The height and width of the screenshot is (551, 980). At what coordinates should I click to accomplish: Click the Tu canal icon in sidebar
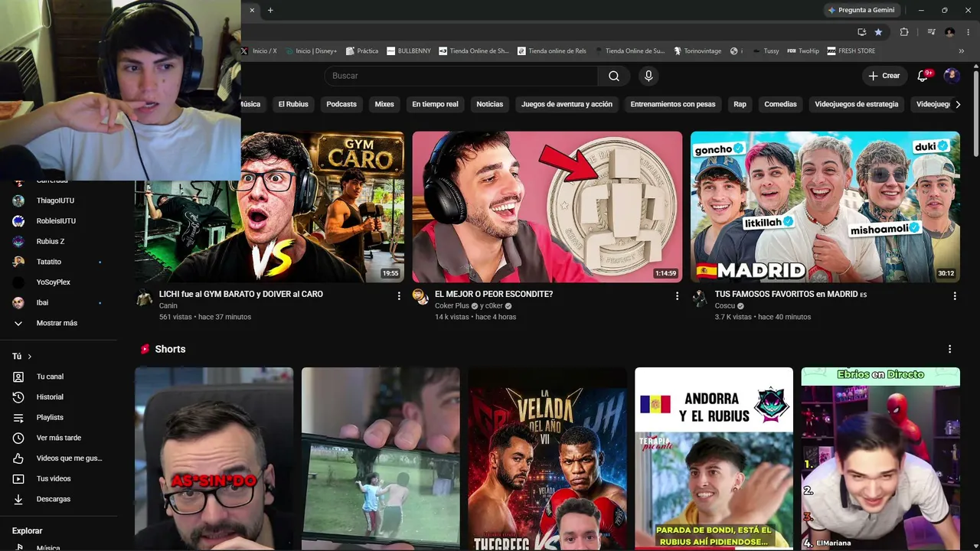[x=18, y=377]
